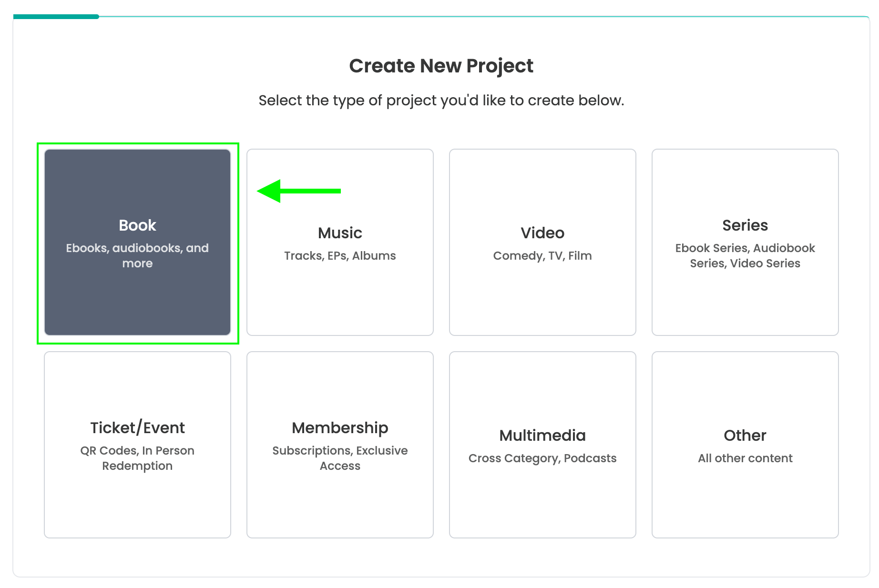The width and height of the screenshot is (879, 588).
Task: Click 'Ebook Series, Audiobook Series' description
Action: coord(745,255)
